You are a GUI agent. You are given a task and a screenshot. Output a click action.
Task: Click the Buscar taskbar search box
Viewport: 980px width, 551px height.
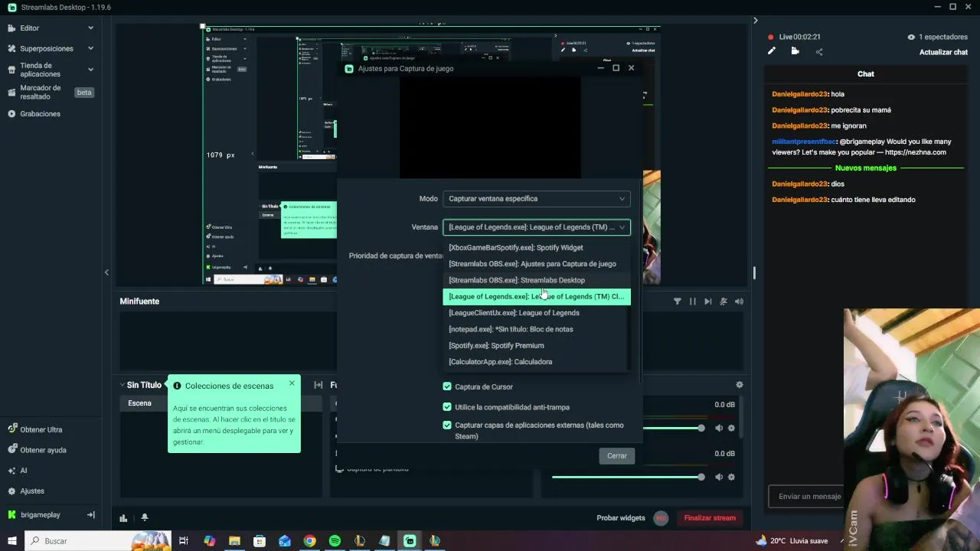tap(98, 541)
